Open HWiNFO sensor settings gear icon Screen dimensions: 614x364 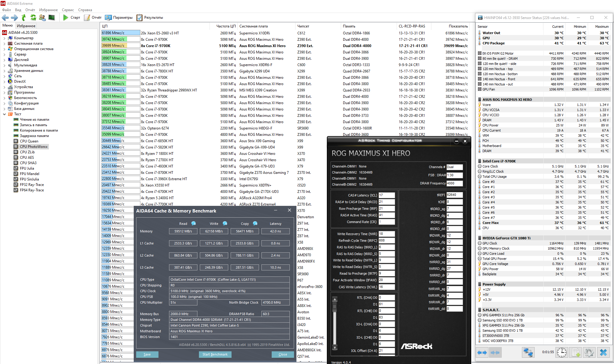(x=589, y=352)
